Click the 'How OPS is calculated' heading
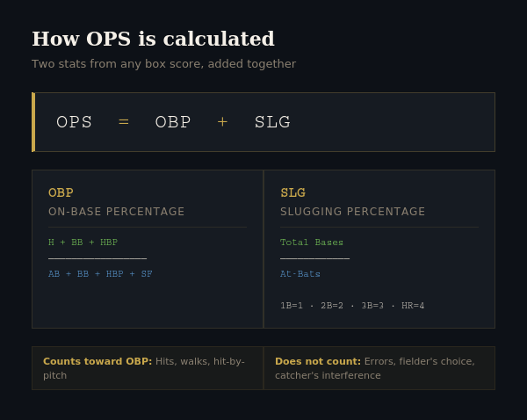The height and width of the screenshot is (420, 527). click(x=153, y=39)
